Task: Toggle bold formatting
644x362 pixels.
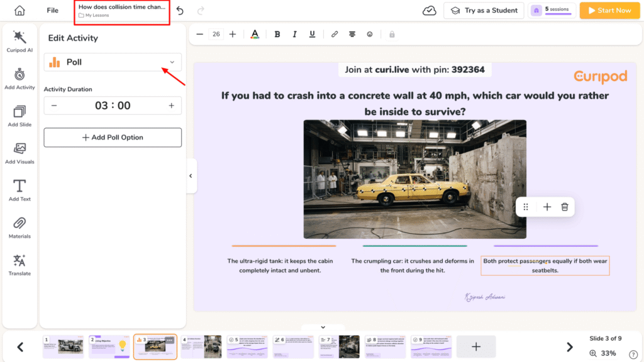Action: (277, 34)
